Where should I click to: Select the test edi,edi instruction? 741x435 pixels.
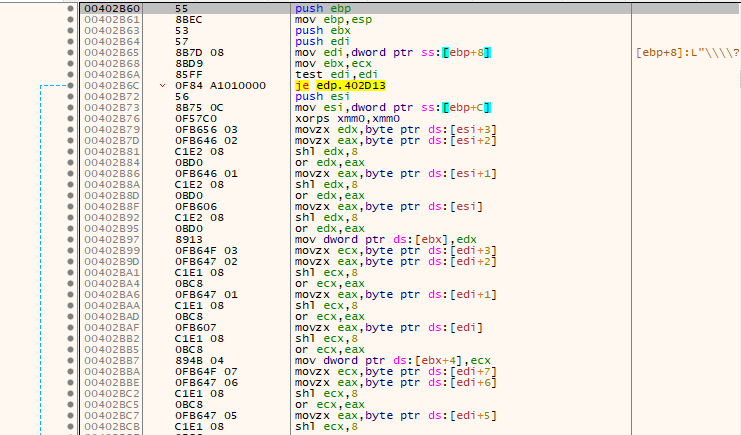[336, 74]
